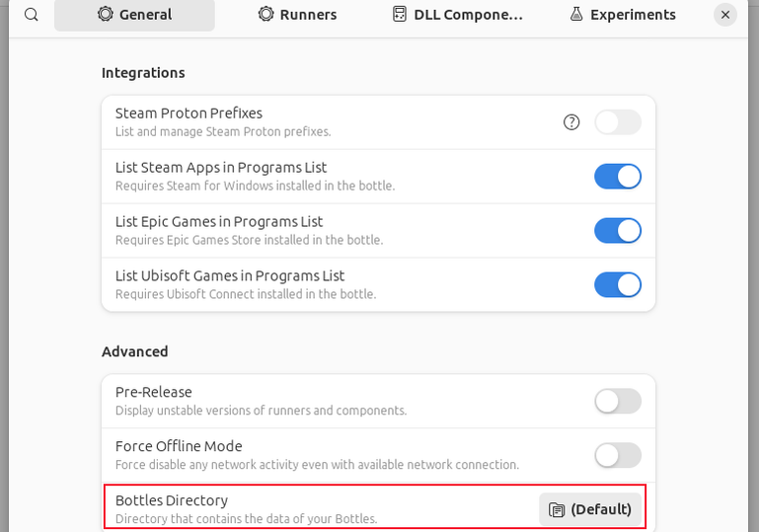Click the gear icon on General tab

click(x=105, y=14)
